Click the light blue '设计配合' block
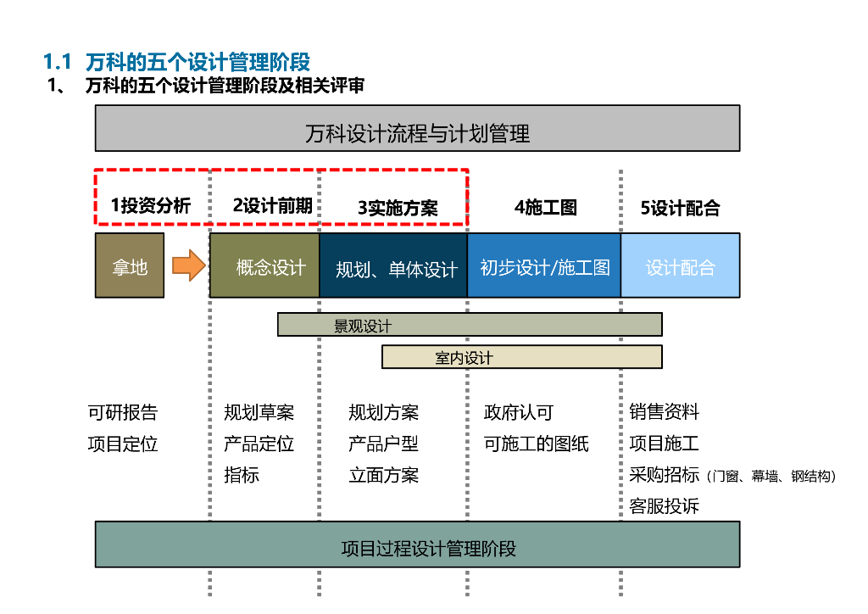This screenshot has width=868, height=614. (x=681, y=265)
